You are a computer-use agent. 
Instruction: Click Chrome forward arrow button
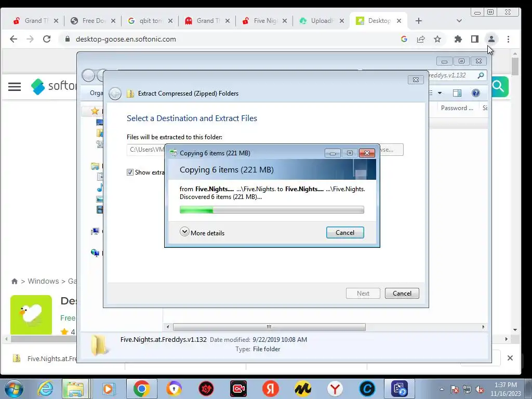(30, 39)
